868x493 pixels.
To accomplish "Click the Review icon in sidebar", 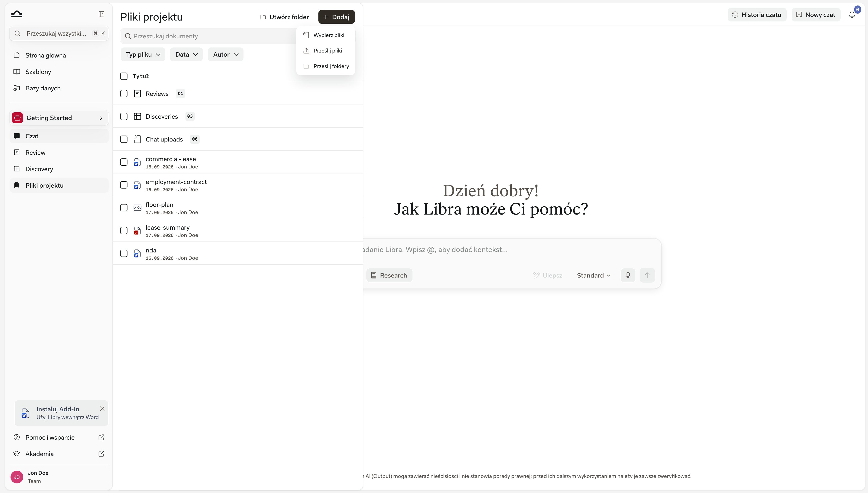I will coord(17,152).
